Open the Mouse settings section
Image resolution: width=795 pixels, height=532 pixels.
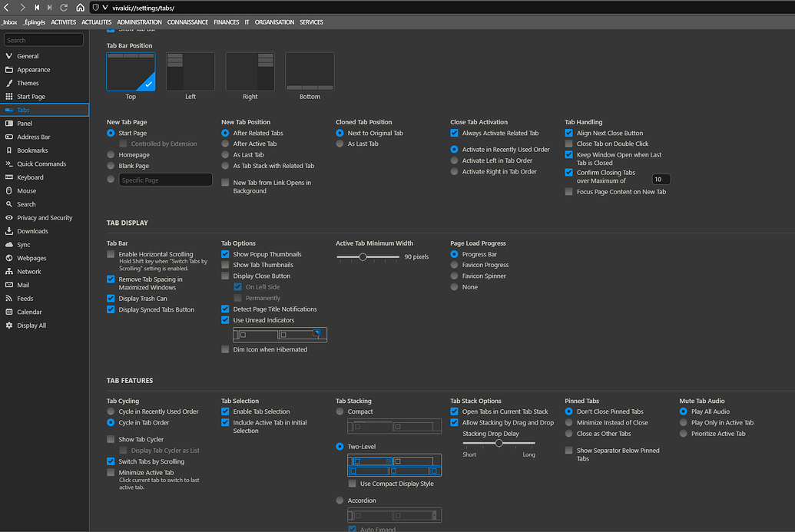point(31,190)
